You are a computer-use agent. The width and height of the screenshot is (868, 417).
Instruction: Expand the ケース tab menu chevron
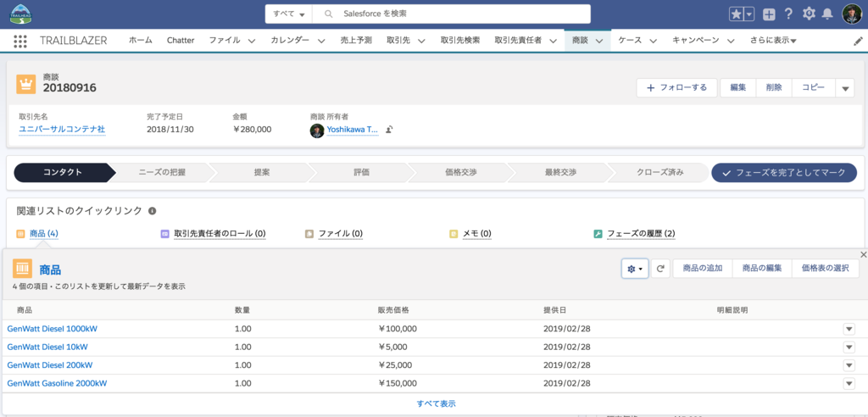point(653,41)
